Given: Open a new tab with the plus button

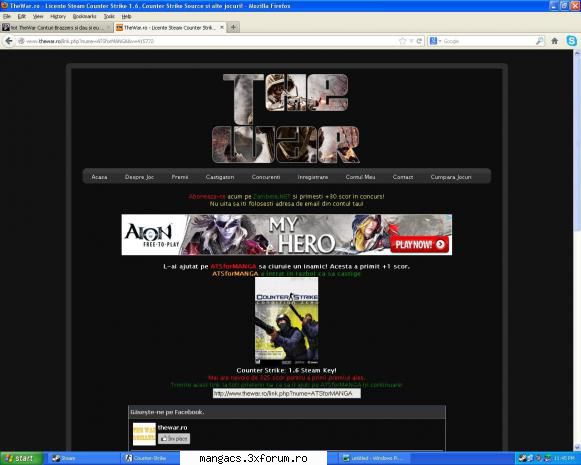Looking at the screenshot, I should 233,27.
